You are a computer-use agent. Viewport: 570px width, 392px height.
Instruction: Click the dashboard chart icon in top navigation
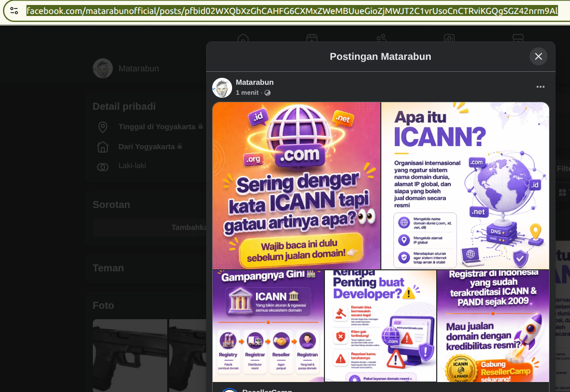(449, 38)
